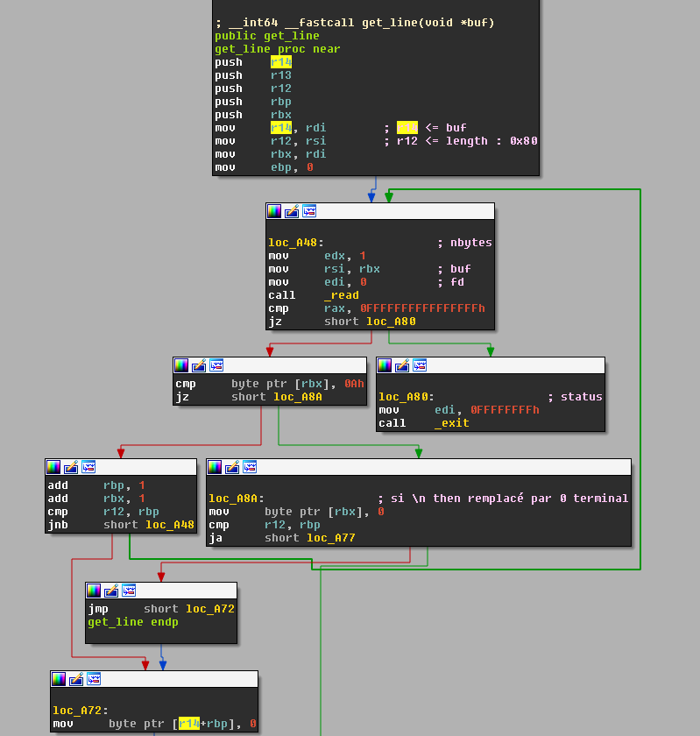Follow loc_A80 in 'jz short loc_A80'

[x=391, y=322]
